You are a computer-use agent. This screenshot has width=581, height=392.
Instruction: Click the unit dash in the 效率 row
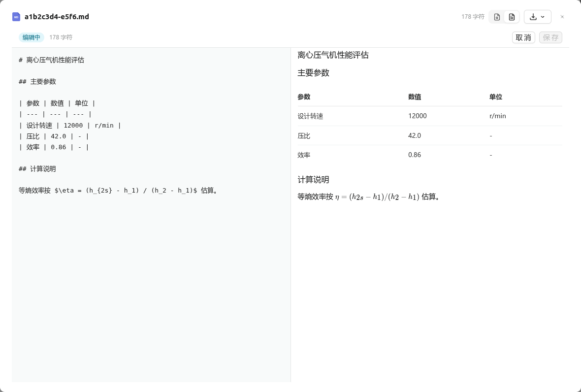click(x=491, y=155)
